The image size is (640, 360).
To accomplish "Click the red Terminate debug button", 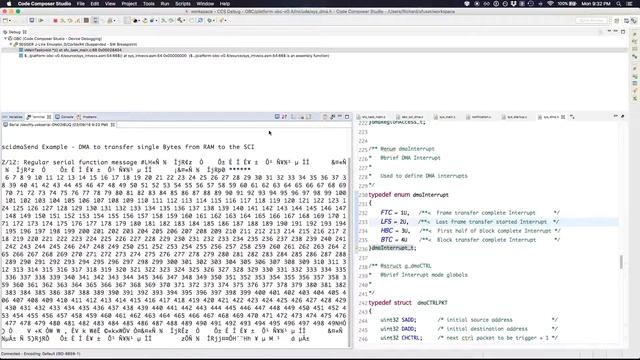I will click(55, 20).
